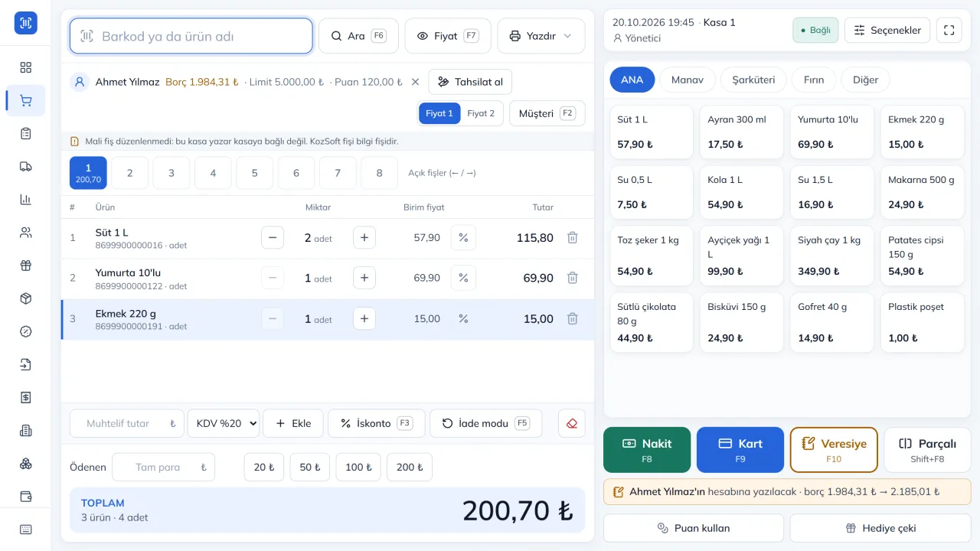Switch to the Manav category tab
The height and width of the screenshot is (551, 980).
click(687, 80)
